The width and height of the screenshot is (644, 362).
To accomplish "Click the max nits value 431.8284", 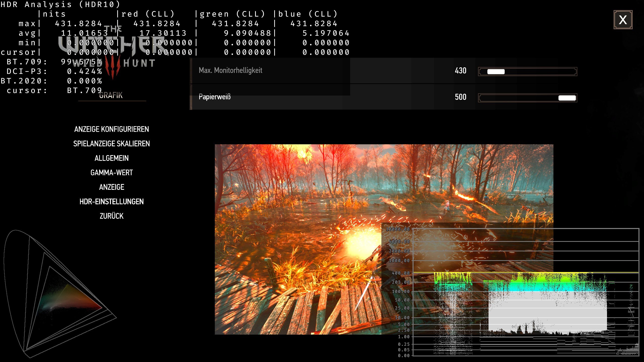I will pyautogui.click(x=78, y=24).
